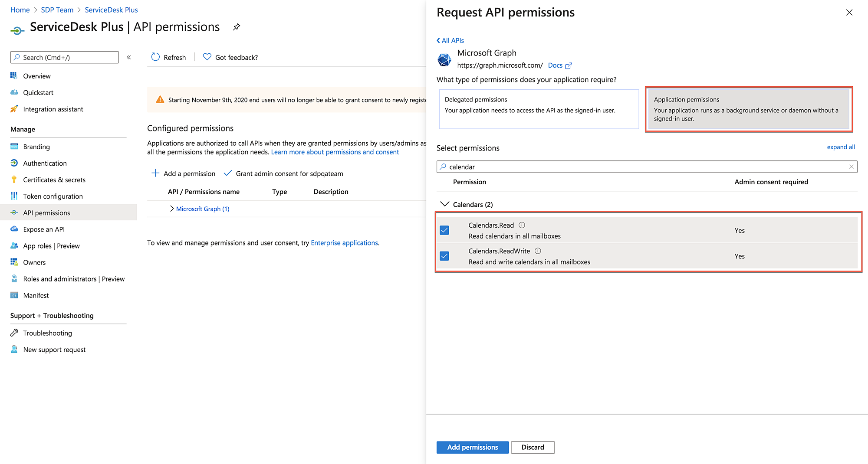The height and width of the screenshot is (464, 868).
Task: Clear the calendar search with X icon
Action: [851, 167]
